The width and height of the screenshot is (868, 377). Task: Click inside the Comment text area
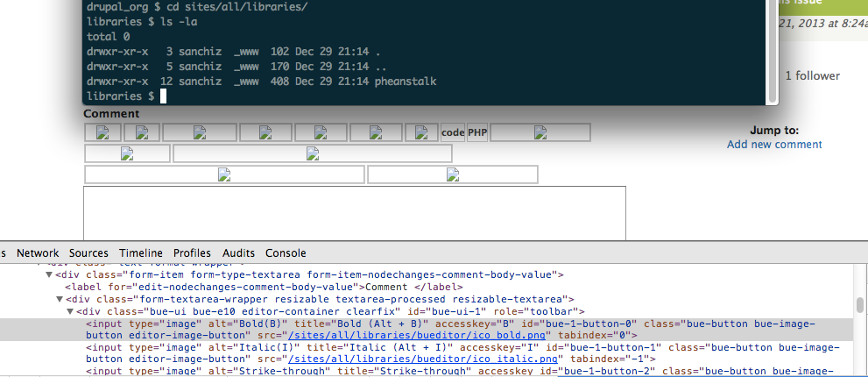click(x=355, y=212)
